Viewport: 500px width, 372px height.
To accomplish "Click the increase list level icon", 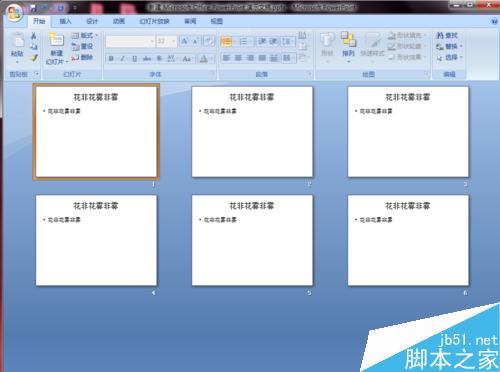I will tap(273, 41).
